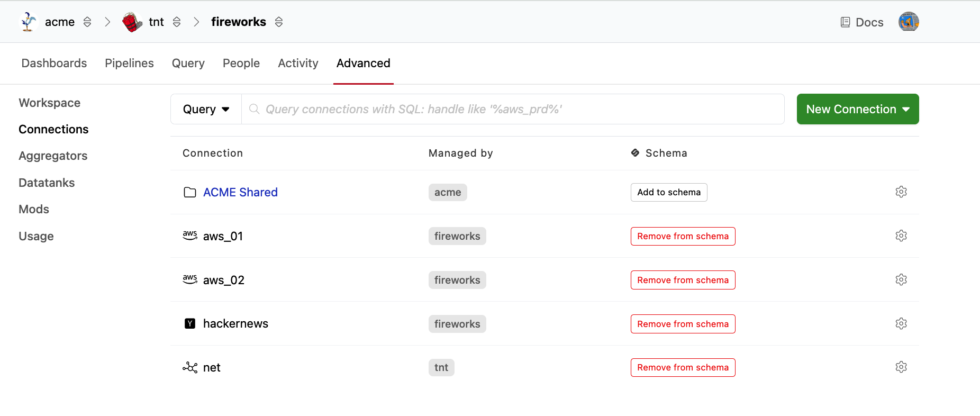
Task: Click the user avatar in top right
Action: pyautogui.click(x=909, y=22)
